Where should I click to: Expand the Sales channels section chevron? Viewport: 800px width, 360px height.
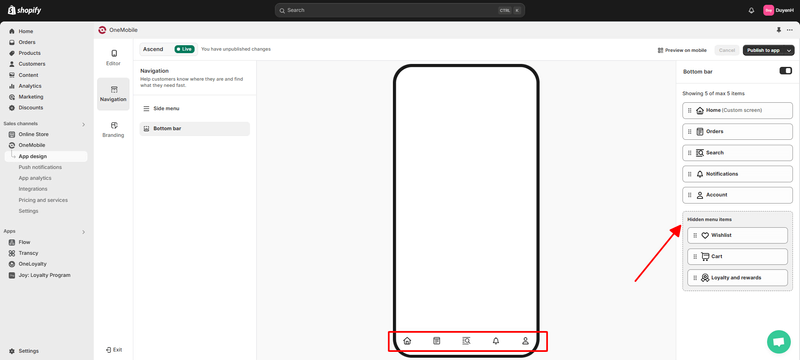(83, 124)
